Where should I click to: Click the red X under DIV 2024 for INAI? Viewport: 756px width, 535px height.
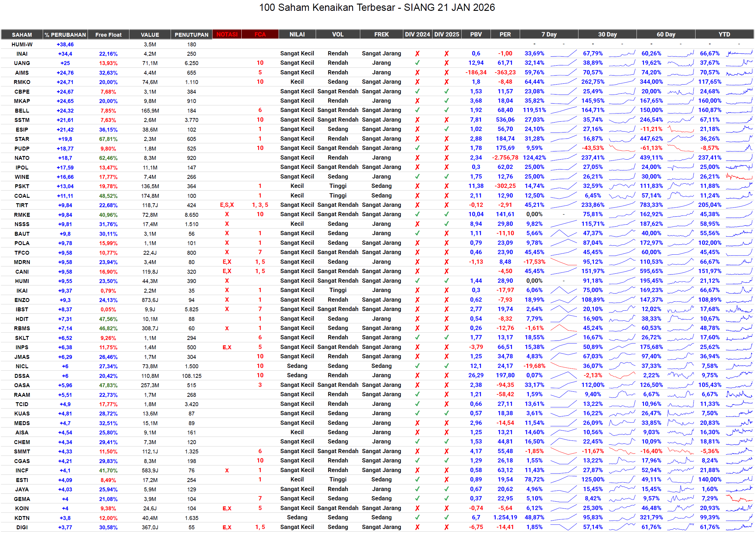pyautogui.click(x=417, y=54)
